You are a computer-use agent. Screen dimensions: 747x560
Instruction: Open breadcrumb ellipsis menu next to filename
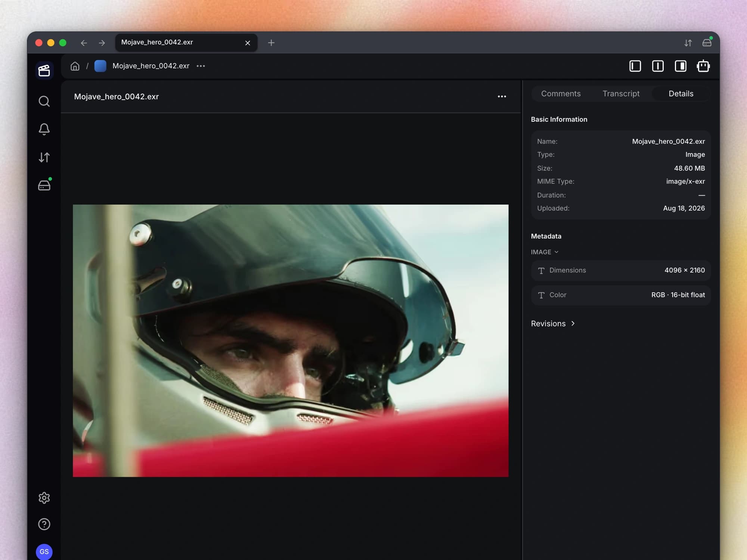[x=201, y=66]
